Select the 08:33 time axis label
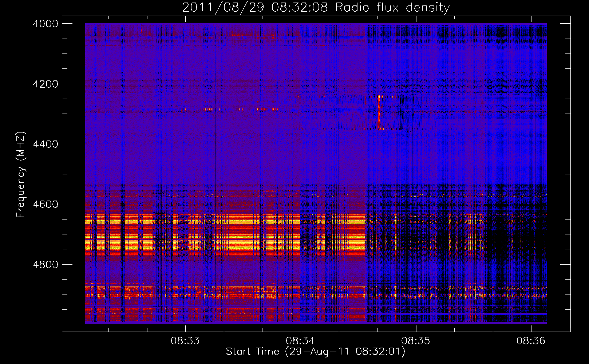Viewport: 589px width, 364px height. coord(185,341)
